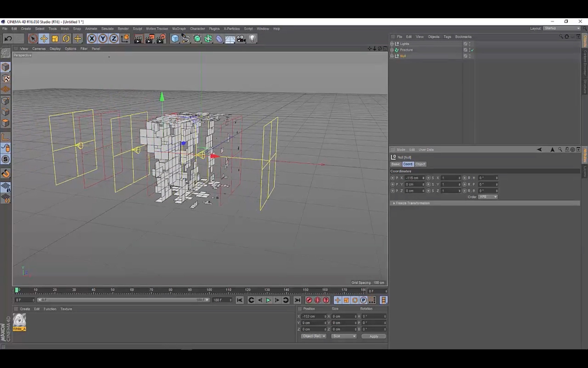The height and width of the screenshot is (368, 588).
Task: Select the White_A material thumbnail
Action: point(19,322)
